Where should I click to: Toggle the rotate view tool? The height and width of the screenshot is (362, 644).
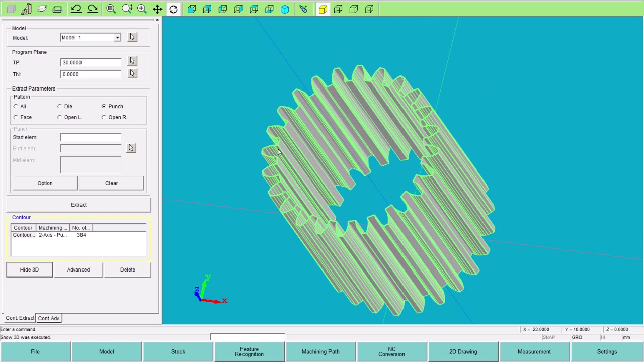pos(173,9)
